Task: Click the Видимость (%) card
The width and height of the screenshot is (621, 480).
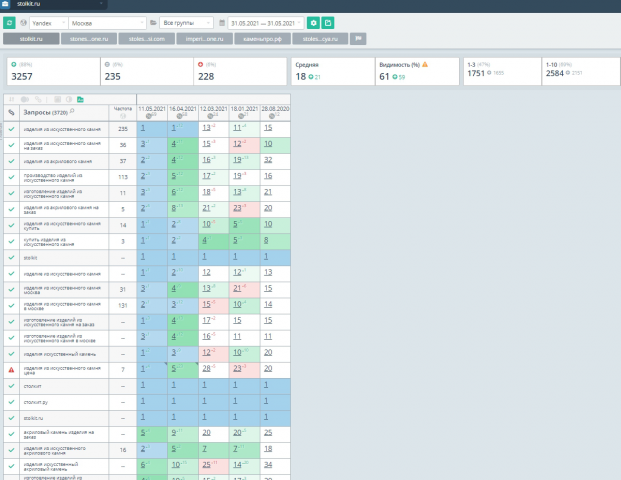Action: click(x=417, y=71)
